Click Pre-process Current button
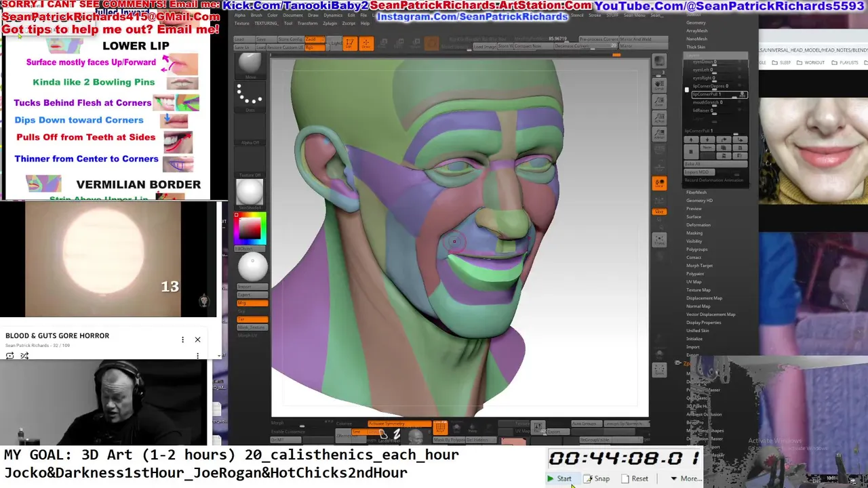Viewport: 868px width, 488px height. pyautogui.click(x=599, y=39)
